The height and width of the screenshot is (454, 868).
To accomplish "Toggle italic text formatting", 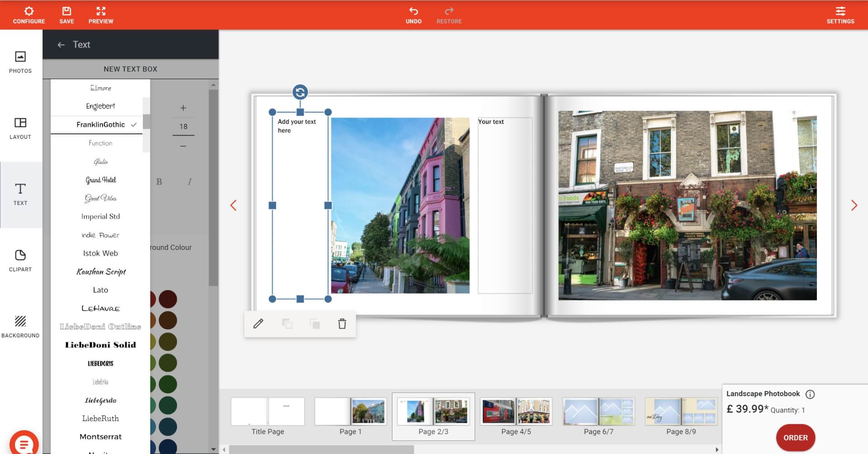I will point(189,182).
